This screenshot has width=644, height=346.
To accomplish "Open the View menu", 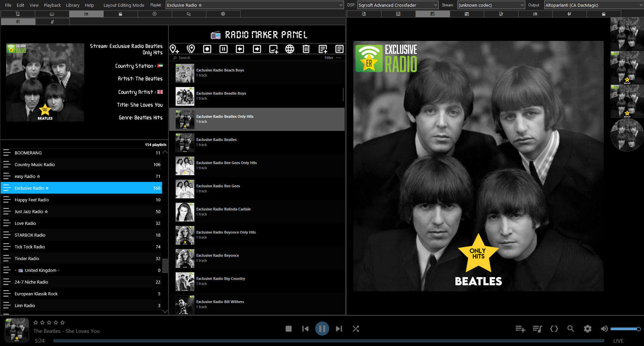I will click(x=34, y=5).
